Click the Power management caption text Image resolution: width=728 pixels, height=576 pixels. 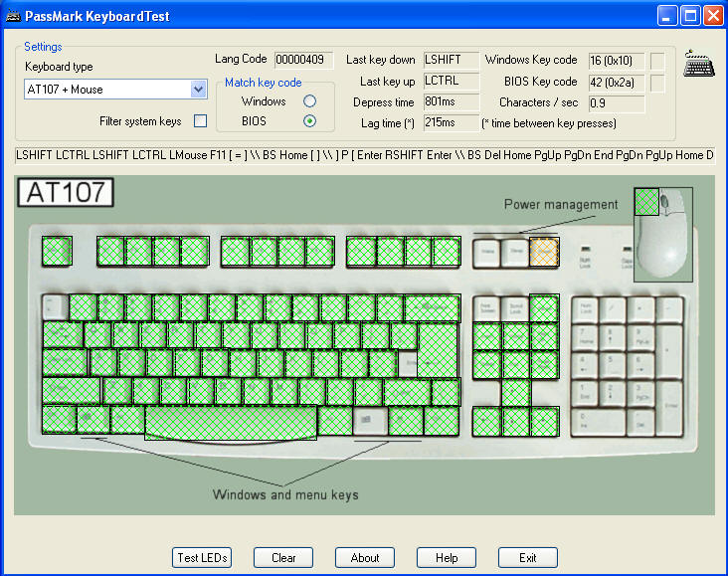click(x=561, y=204)
